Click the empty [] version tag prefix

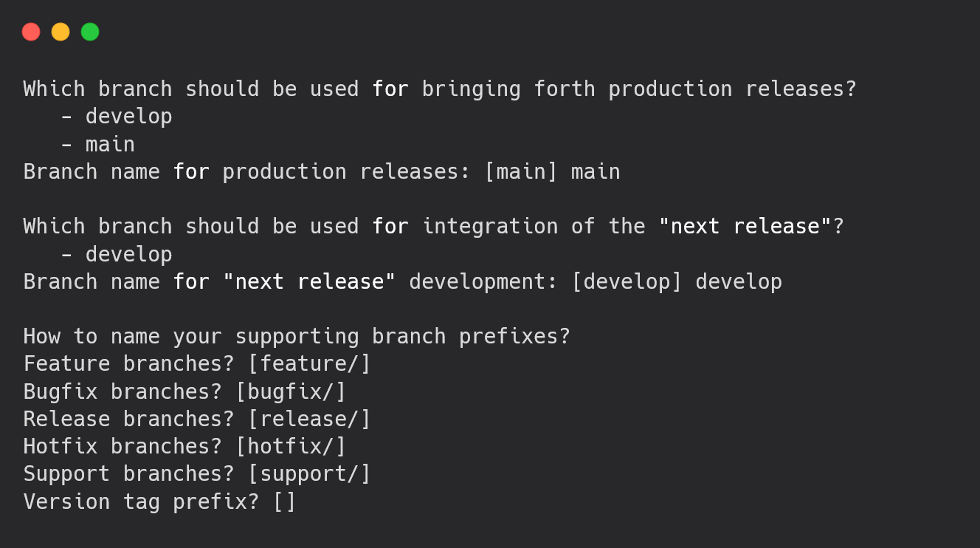[x=285, y=502]
